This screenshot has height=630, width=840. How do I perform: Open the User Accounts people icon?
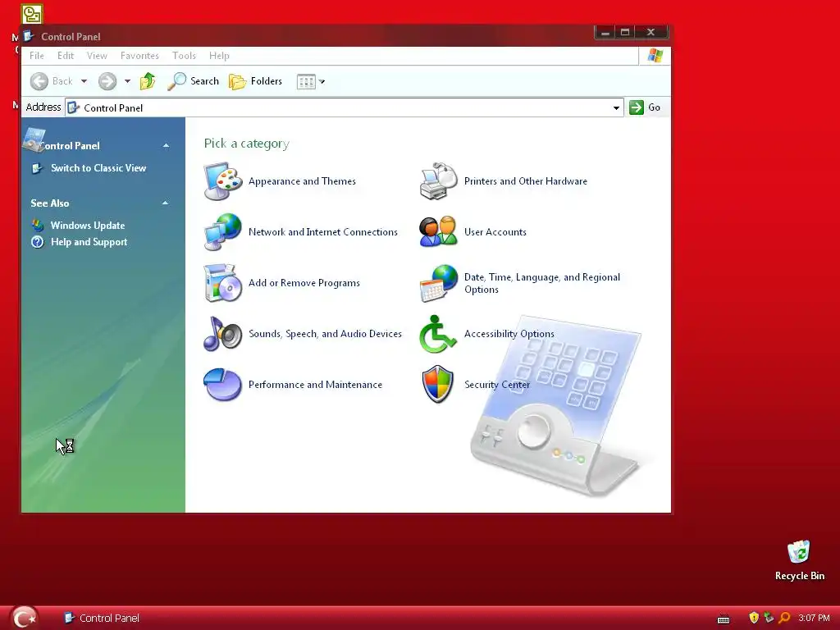click(439, 232)
